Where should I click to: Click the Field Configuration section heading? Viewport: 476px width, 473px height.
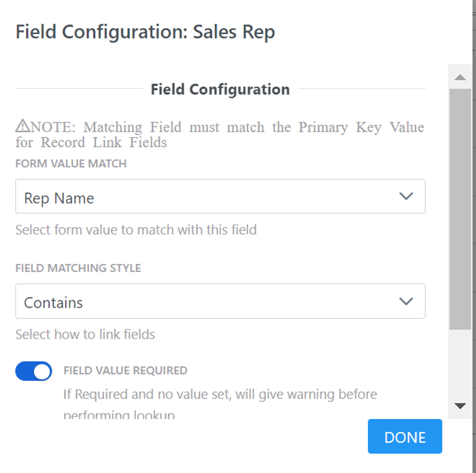(x=220, y=89)
